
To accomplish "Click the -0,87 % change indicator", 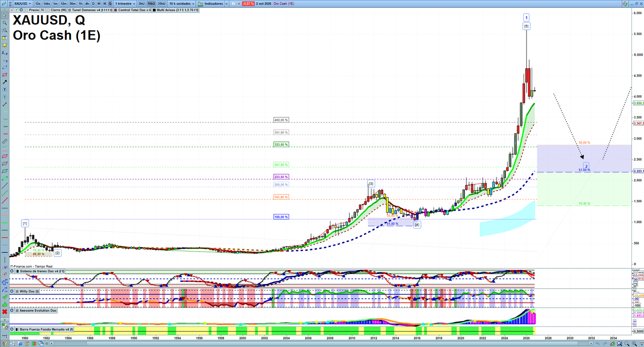I will tap(248, 4).
